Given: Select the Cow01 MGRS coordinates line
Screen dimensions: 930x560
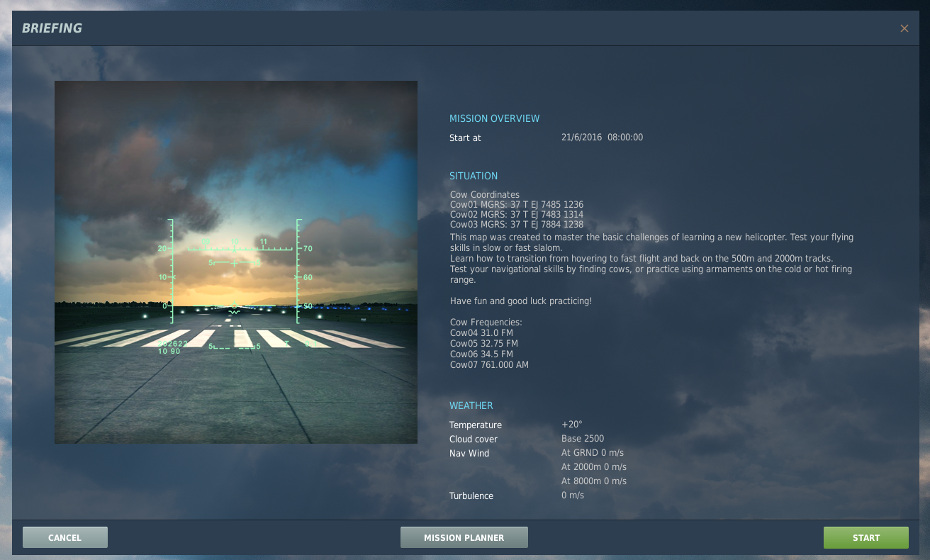Looking at the screenshot, I should coord(517,205).
